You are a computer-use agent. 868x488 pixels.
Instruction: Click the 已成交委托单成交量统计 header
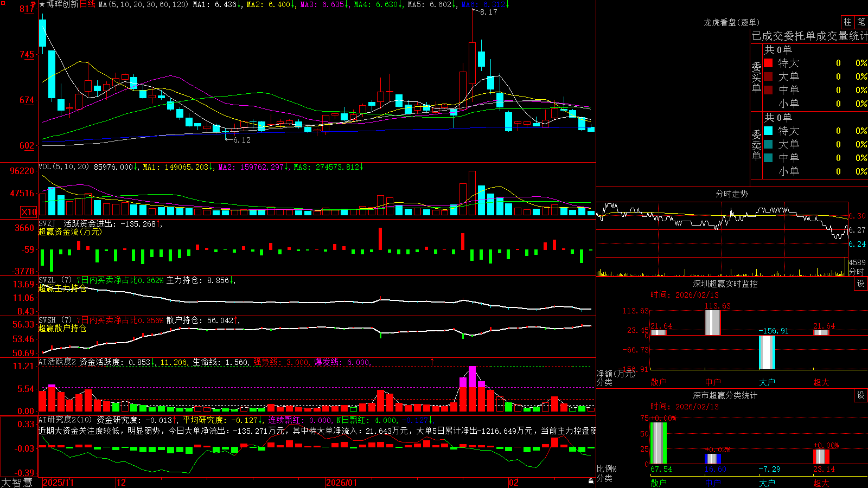[x=810, y=36]
